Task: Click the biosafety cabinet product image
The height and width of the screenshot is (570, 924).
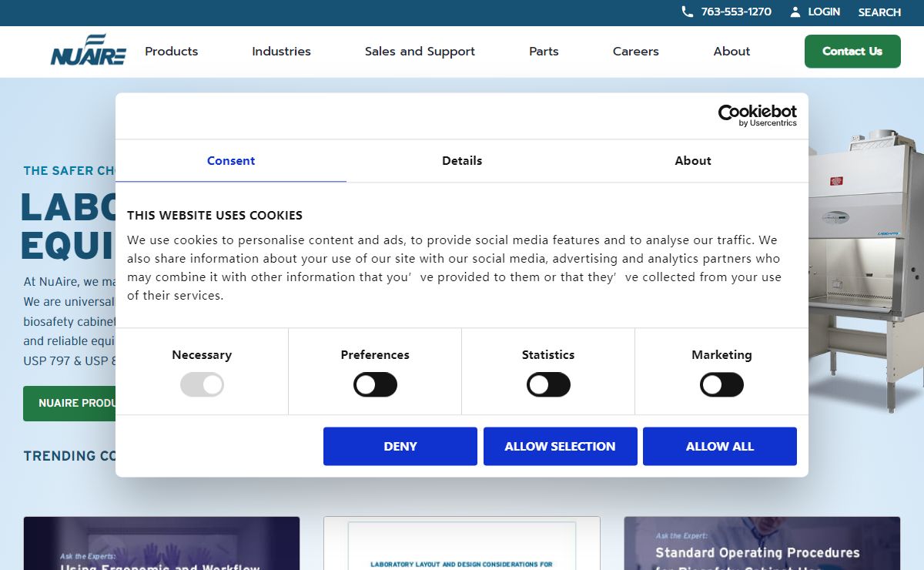Action: point(866,270)
